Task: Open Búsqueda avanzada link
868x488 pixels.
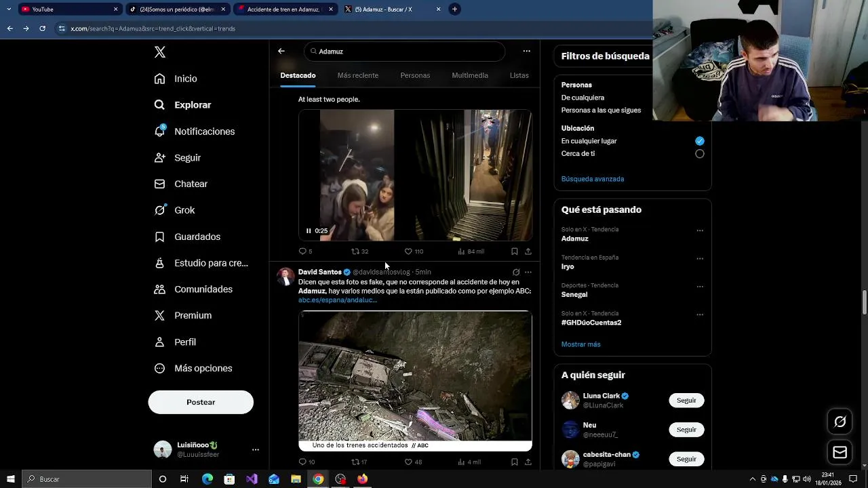Action: (x=593, y=179)
